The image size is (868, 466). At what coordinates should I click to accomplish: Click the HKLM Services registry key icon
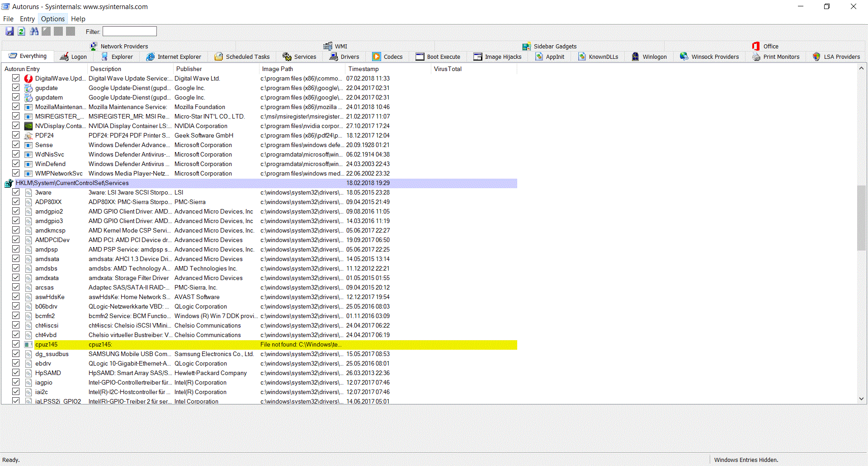coord(9,183)
